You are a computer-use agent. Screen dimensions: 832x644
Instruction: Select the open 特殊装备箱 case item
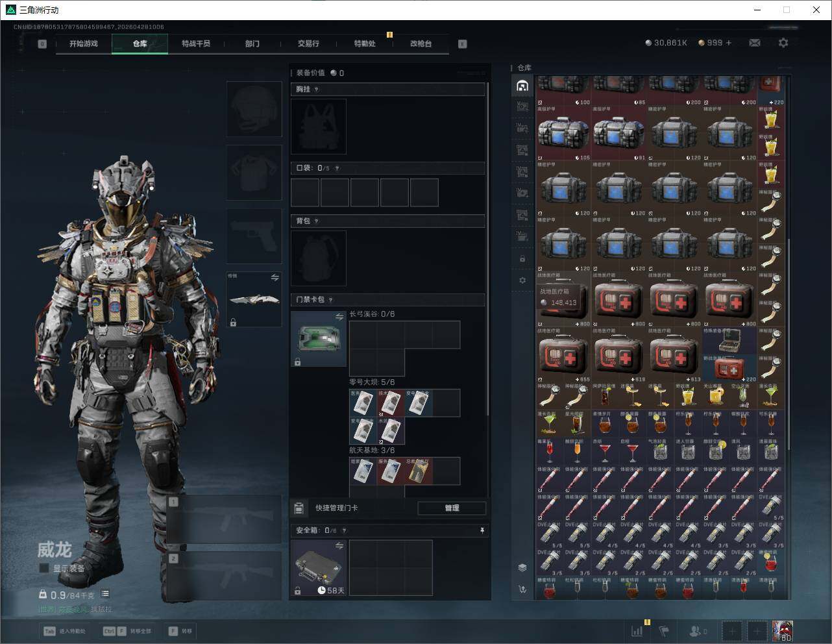point(729,340)
